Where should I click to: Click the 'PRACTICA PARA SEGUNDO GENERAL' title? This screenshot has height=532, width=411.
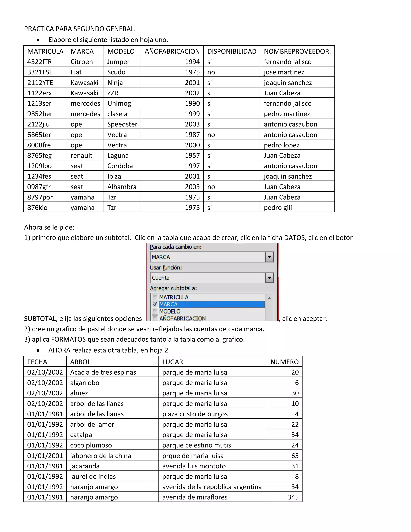click(80, 29)
